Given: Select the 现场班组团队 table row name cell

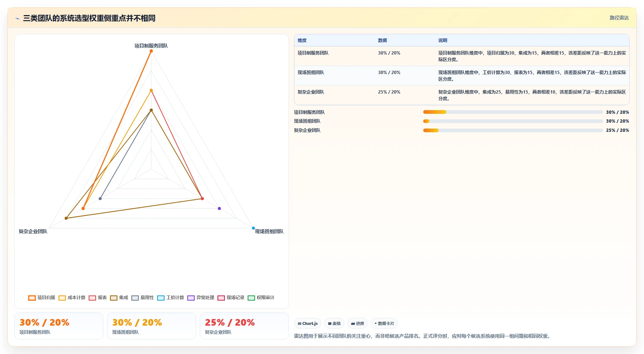Looking at the screenshot, I should pos(311,73).
